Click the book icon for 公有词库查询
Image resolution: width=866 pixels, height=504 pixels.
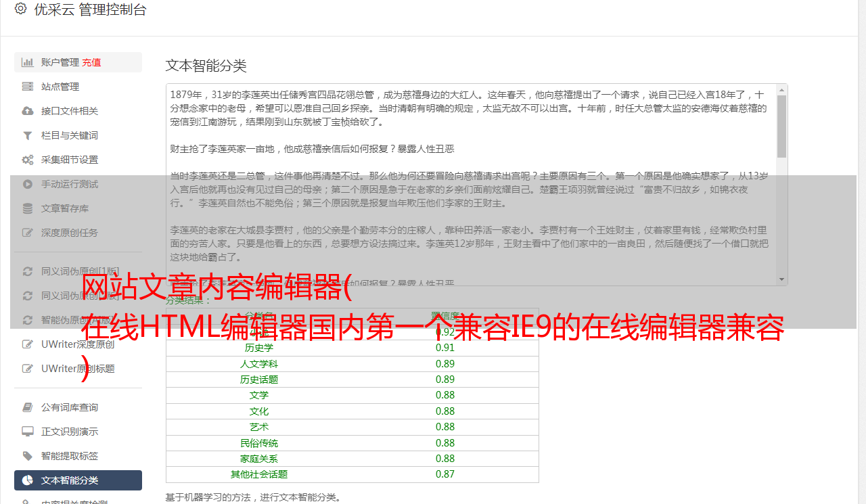[x=28, y=407]
